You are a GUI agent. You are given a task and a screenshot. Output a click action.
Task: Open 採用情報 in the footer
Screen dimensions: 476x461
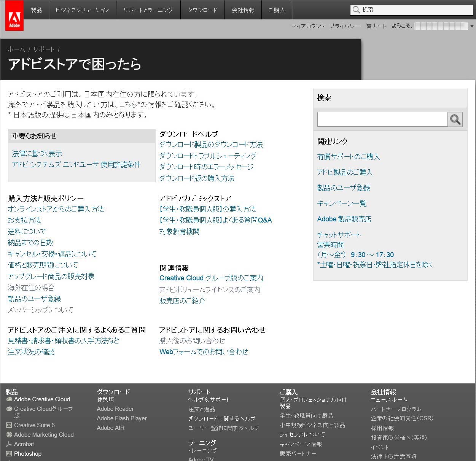382,428
